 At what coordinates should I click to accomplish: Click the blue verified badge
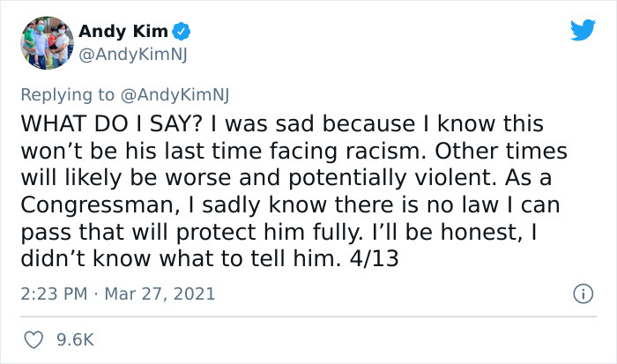(181, 32)
